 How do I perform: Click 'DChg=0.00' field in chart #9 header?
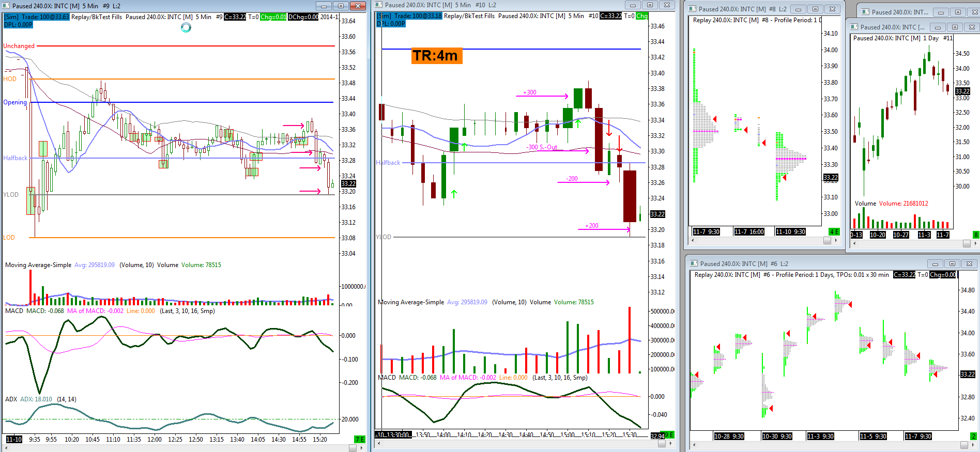(303, 17)
